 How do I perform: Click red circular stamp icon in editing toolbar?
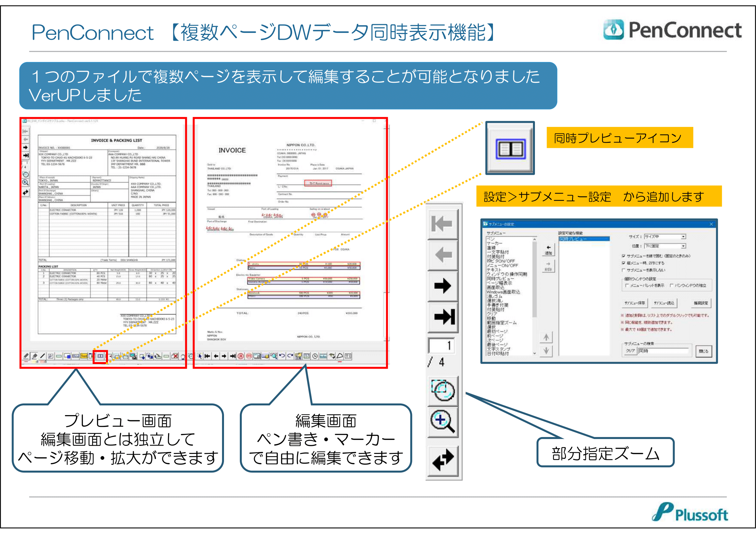click(241, 356)
